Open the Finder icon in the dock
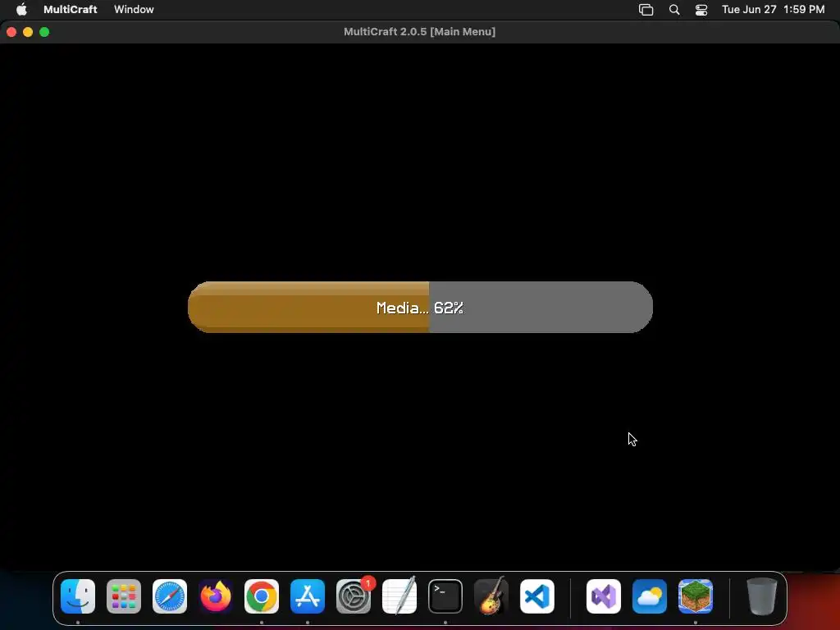 pyautogui.click(x=78, y=596)
